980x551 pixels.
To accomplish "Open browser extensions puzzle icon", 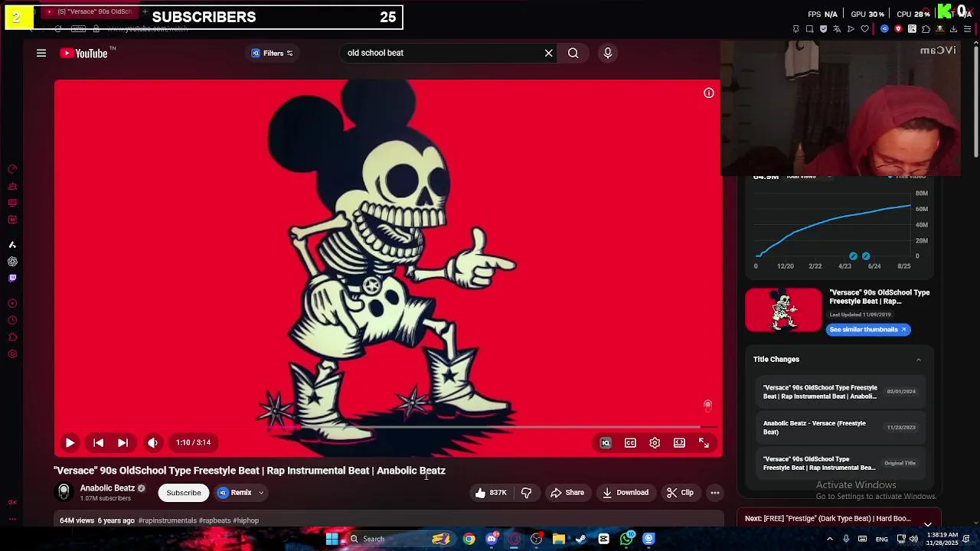I will 926,29.
